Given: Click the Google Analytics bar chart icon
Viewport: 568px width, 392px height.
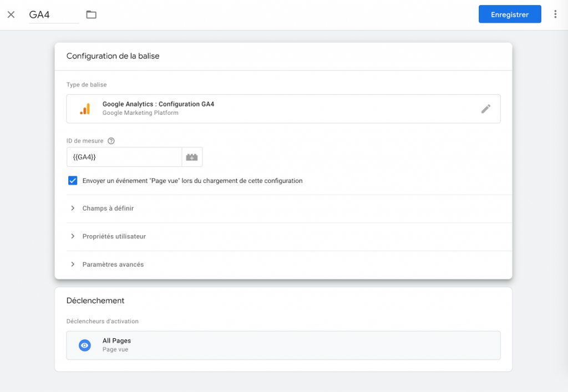Looking at the screenshot, I should click(x=85, y=109).
